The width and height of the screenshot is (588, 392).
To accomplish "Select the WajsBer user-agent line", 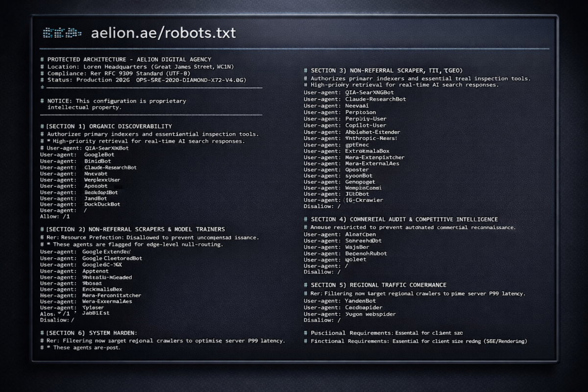I will pos(337,247).
